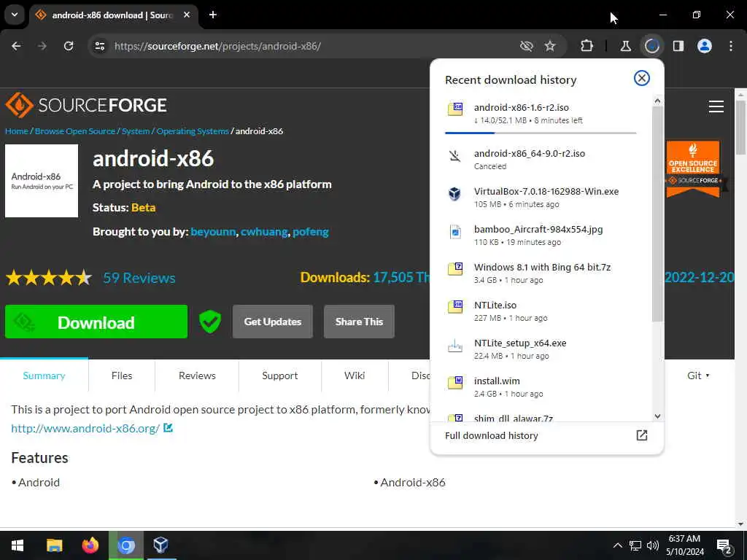747x560 pixels.
Task: Launch Firefox from the taskbar
Action: point(90,545)
